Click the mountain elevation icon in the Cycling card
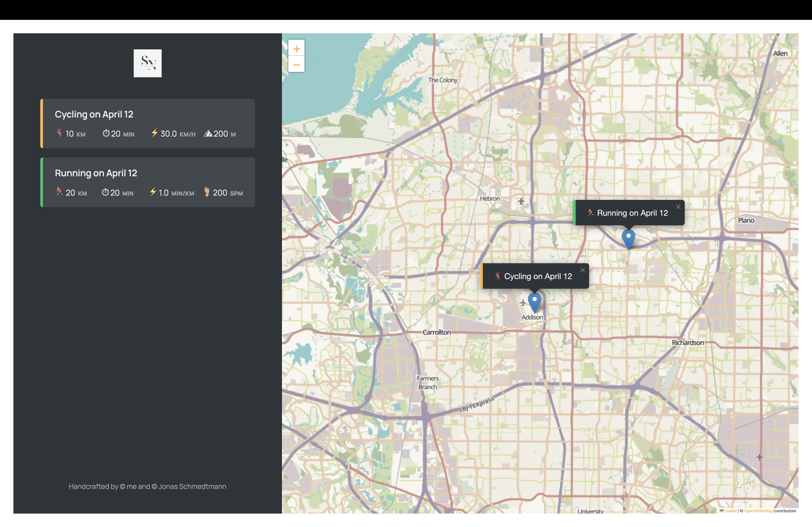 point(208,133)
